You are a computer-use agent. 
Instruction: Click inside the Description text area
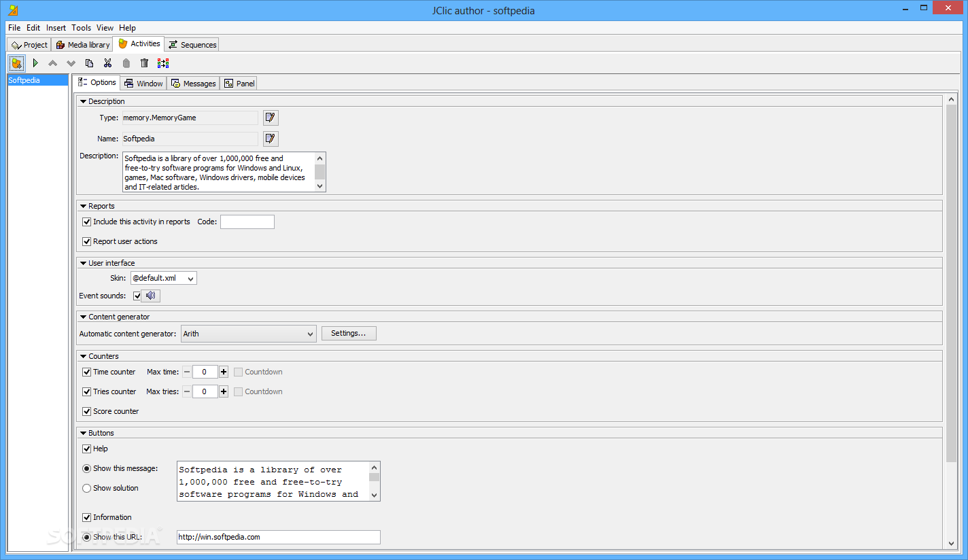(x=218, y=172)
